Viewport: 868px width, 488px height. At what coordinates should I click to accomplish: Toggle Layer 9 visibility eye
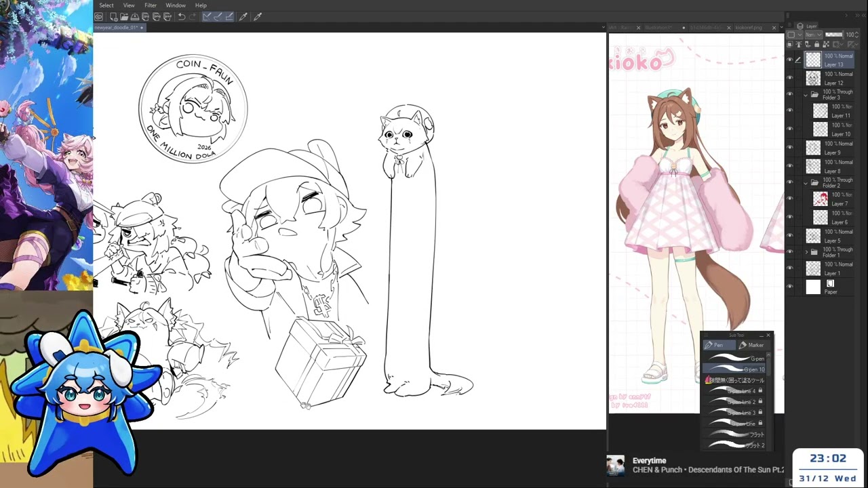pos(789,148)
